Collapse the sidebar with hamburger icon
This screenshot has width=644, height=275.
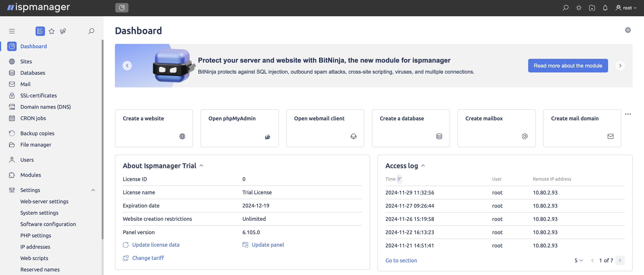point(12,31)
